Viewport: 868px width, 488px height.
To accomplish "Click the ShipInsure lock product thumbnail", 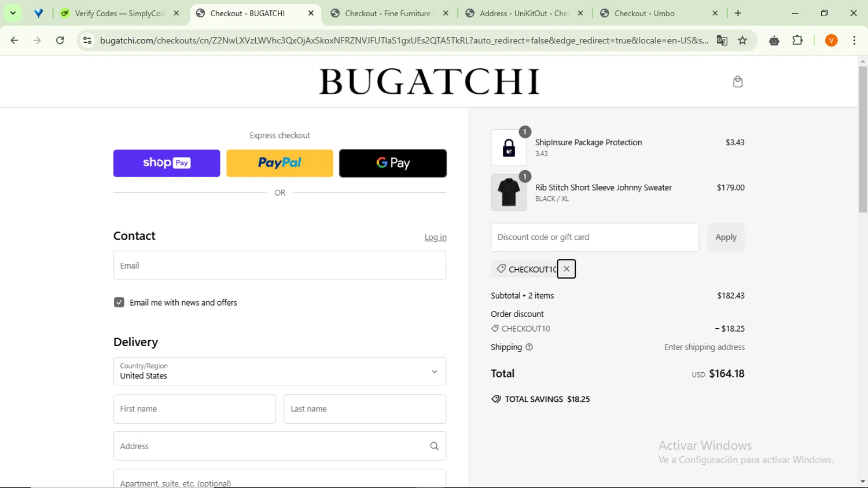I will click(509, 148).
